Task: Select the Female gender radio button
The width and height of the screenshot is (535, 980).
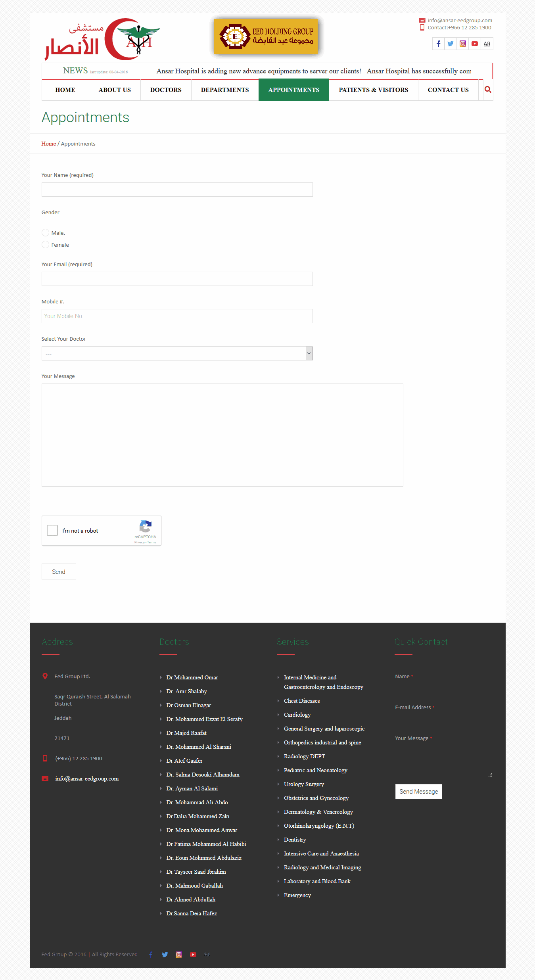Action: pos(46,245)
